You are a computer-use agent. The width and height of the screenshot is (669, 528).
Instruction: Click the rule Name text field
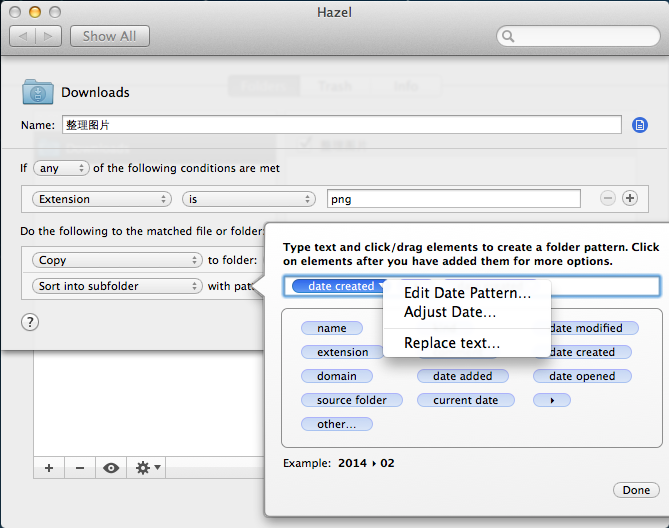click(341, 125)
